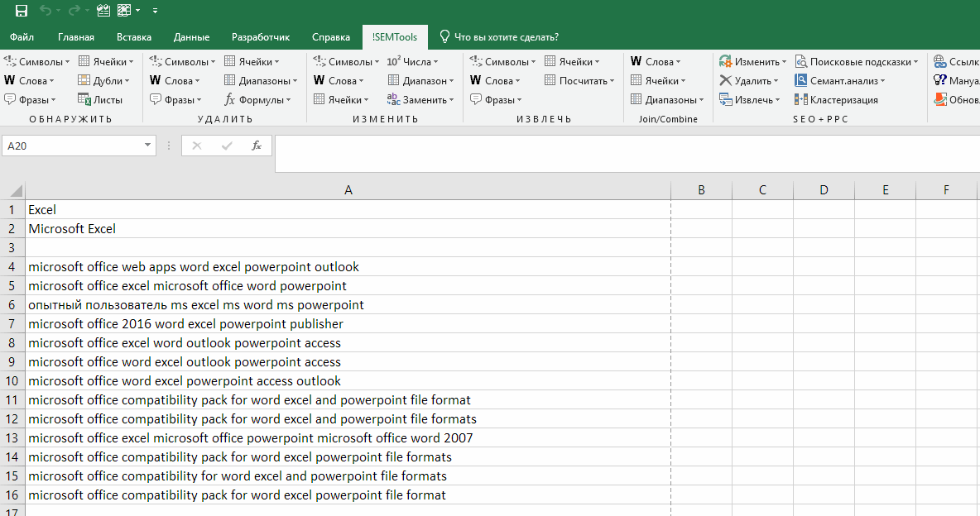Viewport: 980px width, 516px height.
Task: Open the Семант.анализ dropdown
Action: click(840, 80)
